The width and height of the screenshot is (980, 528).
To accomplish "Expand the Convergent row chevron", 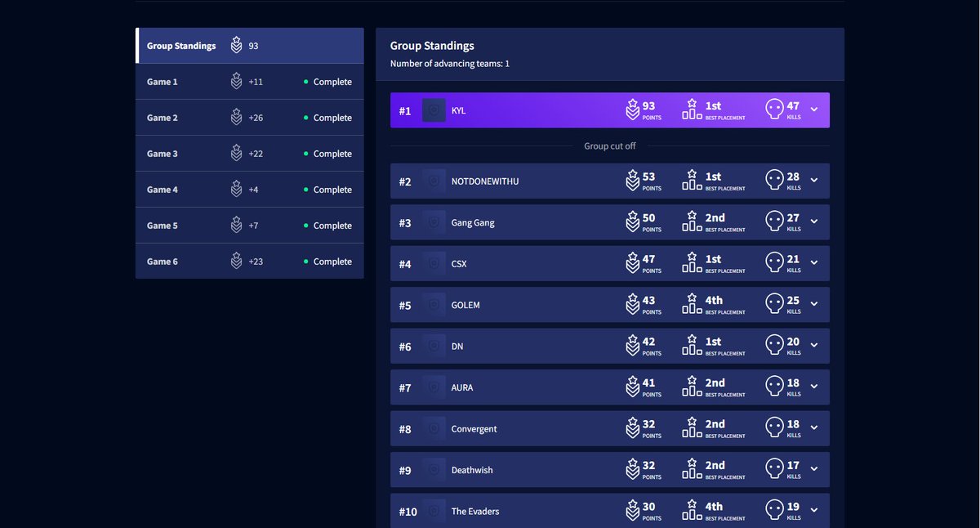I will (813, 428).
